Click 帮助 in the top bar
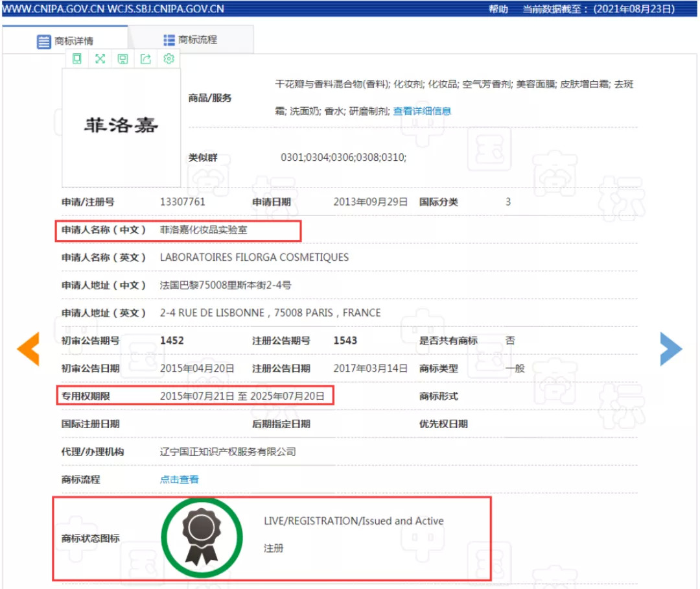The height and width of the screenshot is (589, 700). [x=498, y=9]
